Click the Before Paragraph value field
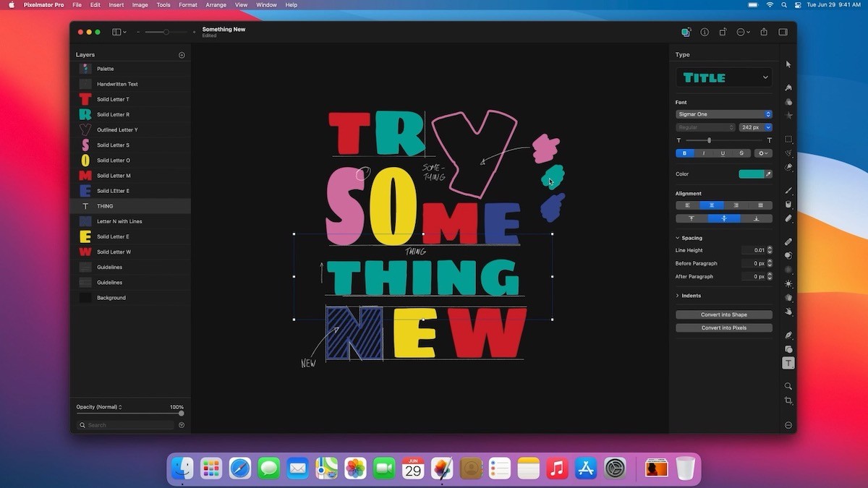This screenshot has width=868, height=488. point(753,263)
